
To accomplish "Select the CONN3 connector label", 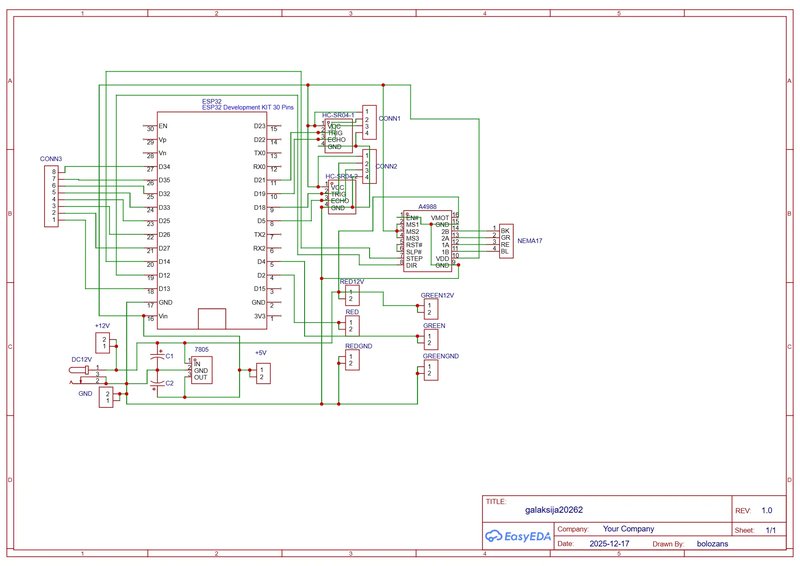I will coord(51,159).
